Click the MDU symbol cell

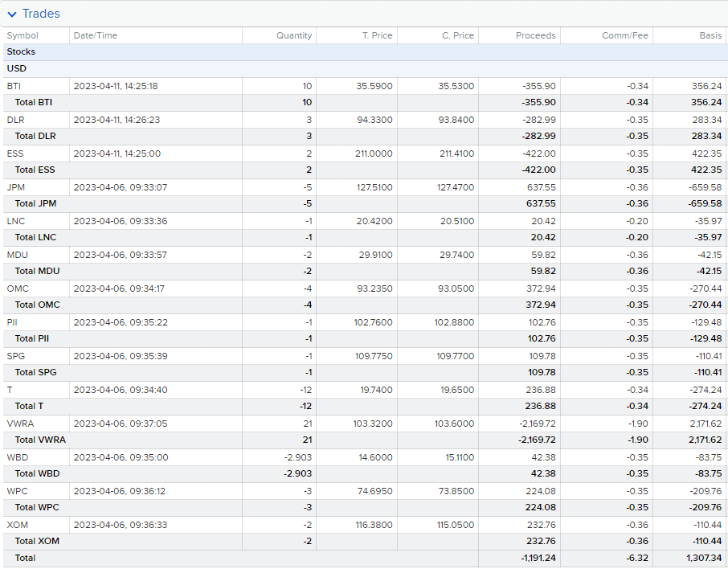pyautogui.click(x=17, y=256)
